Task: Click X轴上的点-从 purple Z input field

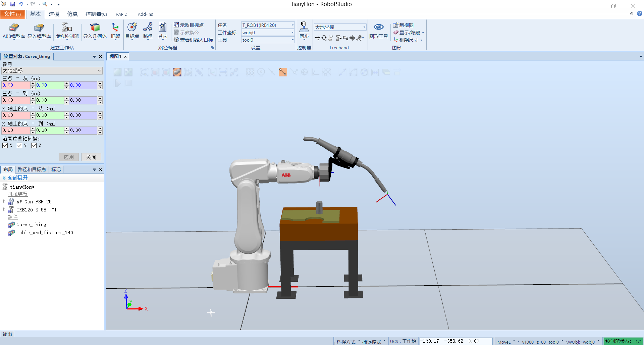Action: [x=84, y=115]
